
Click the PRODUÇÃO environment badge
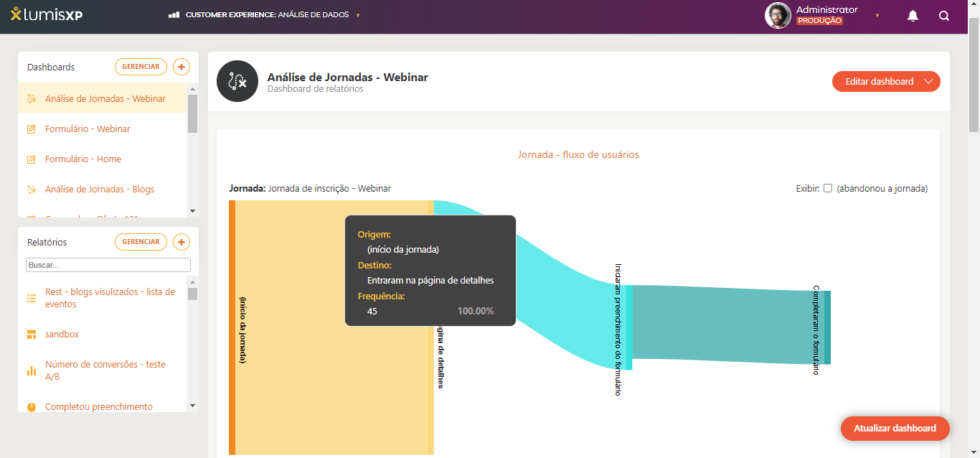tap(819, 21)
